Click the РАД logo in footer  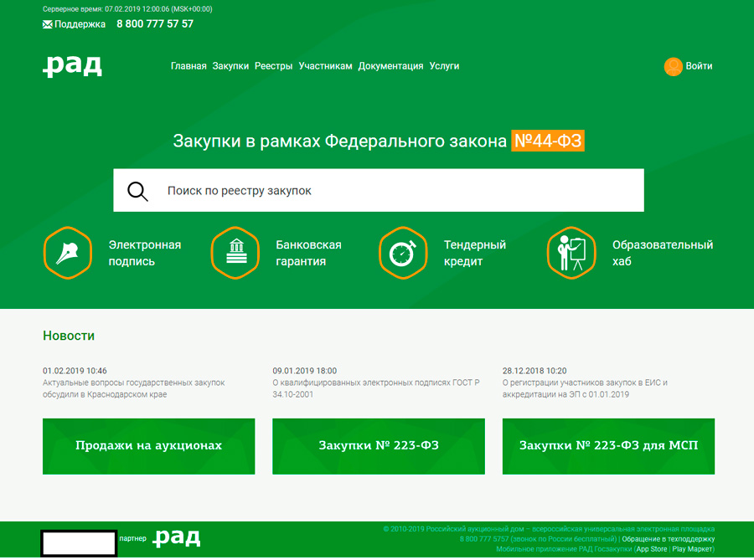[x=177, y=538]
